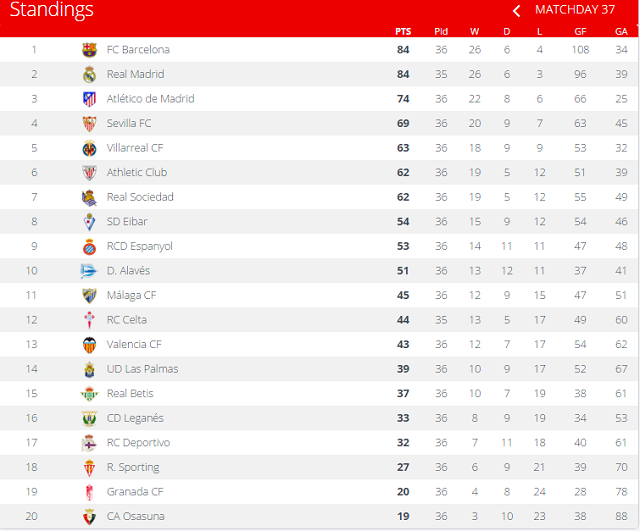The height and width of the screenshot is (531, 640).
Task: Click the MATCHDAY 37 label
Action: pos(575,10)
